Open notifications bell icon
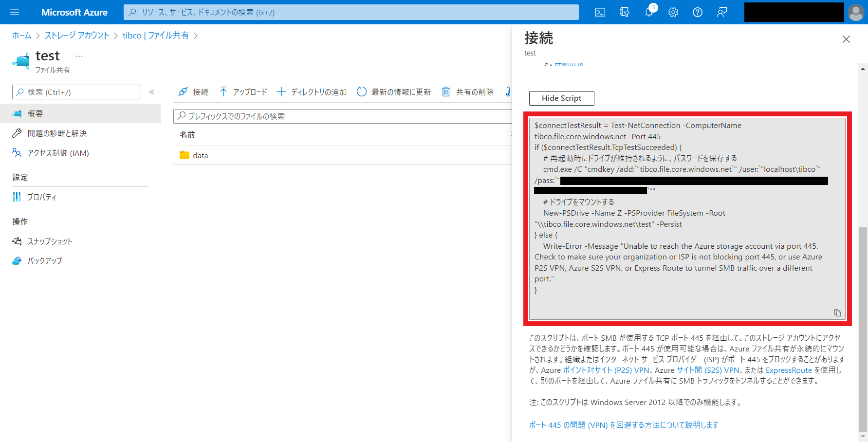 coord(649,12)
